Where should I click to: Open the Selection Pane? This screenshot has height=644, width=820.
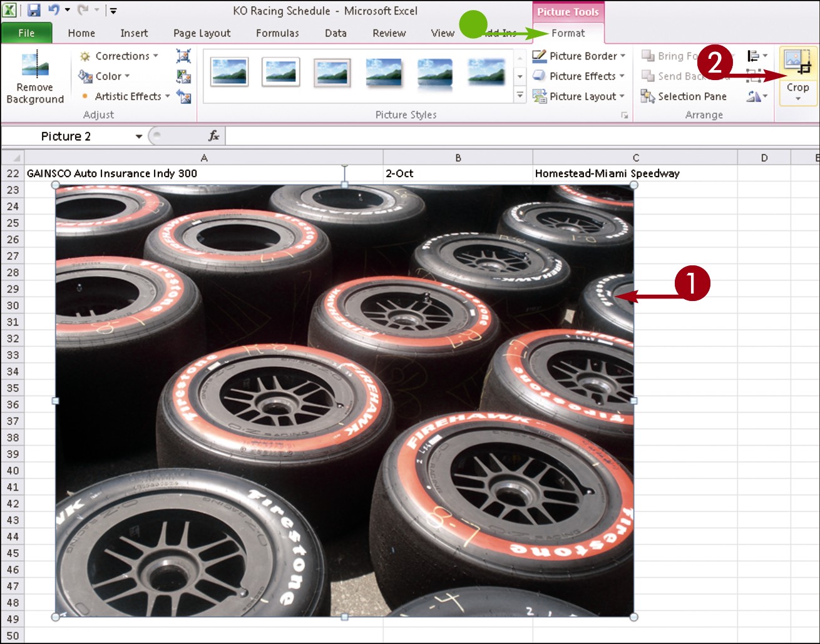click(x=684, y=96)
